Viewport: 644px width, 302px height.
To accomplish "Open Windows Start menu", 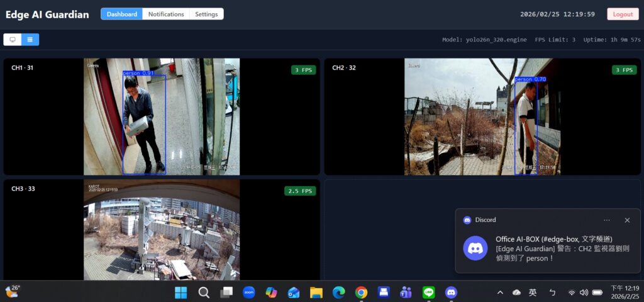I will pyautogui.click(x=181, y=292).
